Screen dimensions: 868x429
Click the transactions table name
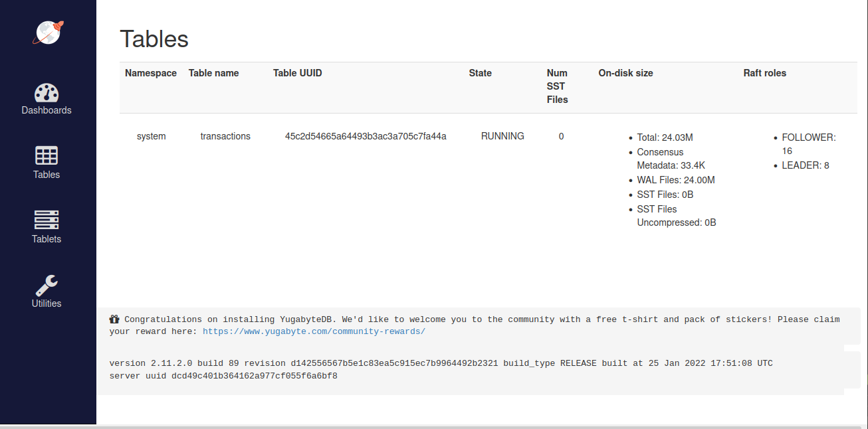pos(225,135)
